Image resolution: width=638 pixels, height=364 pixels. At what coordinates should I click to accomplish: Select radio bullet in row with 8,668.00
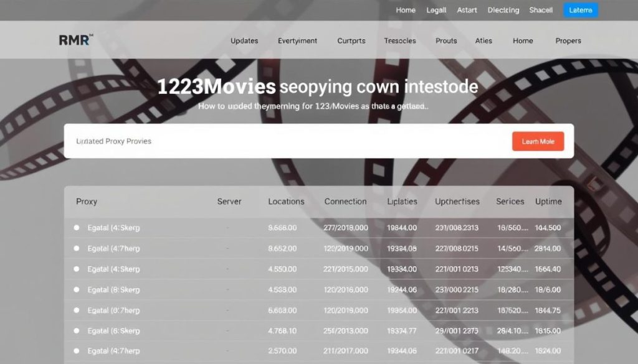point(77,228)
